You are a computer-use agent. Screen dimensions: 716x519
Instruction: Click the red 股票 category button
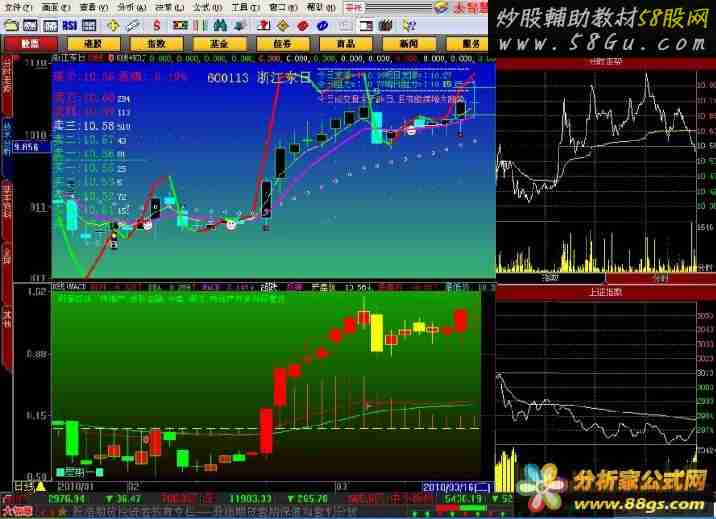[x=31, y=44]
